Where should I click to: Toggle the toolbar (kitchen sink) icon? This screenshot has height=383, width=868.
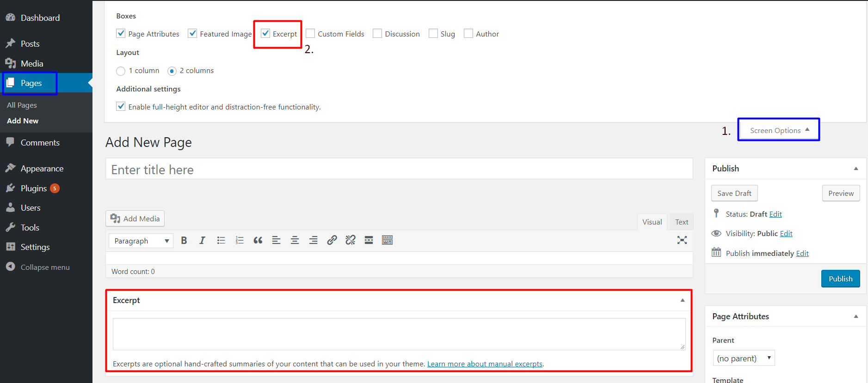point(388,240)
